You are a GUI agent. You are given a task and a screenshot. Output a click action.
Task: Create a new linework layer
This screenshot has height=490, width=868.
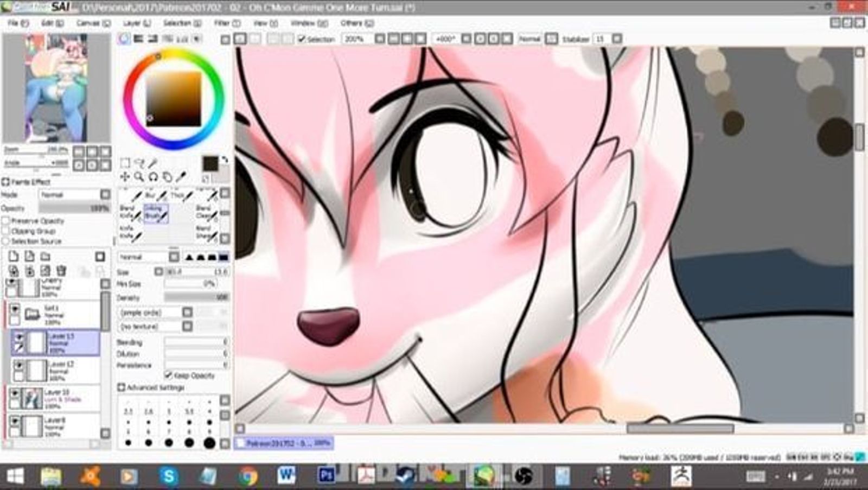coord(29,256)
